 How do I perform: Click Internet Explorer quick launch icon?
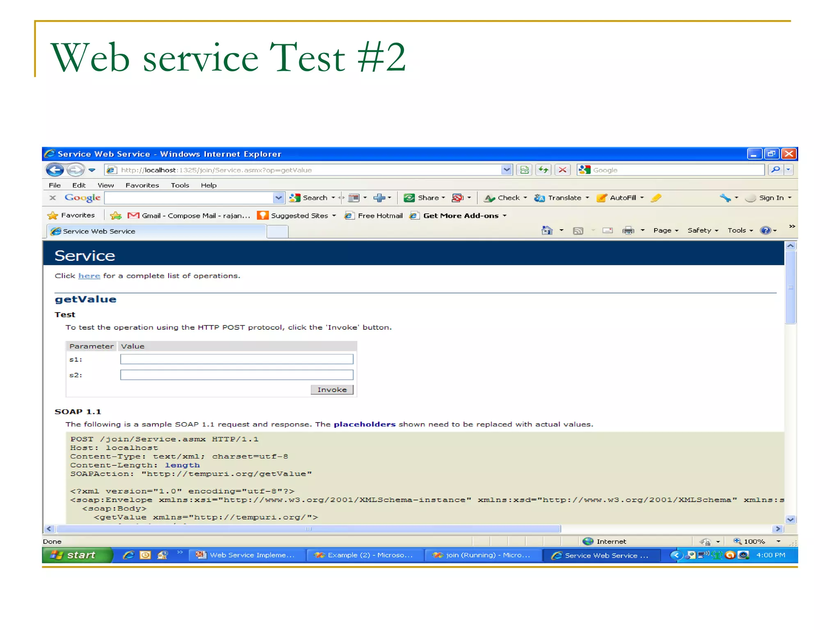coord(128,555)
